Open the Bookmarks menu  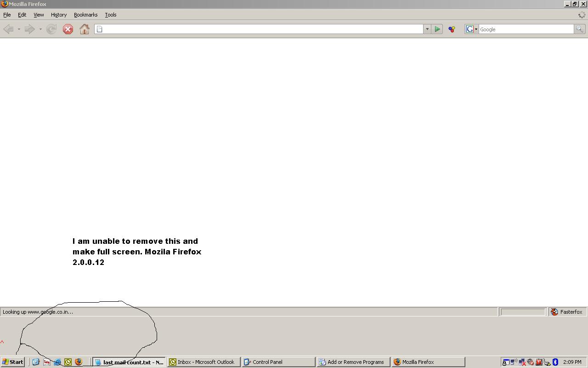[85, 15]
